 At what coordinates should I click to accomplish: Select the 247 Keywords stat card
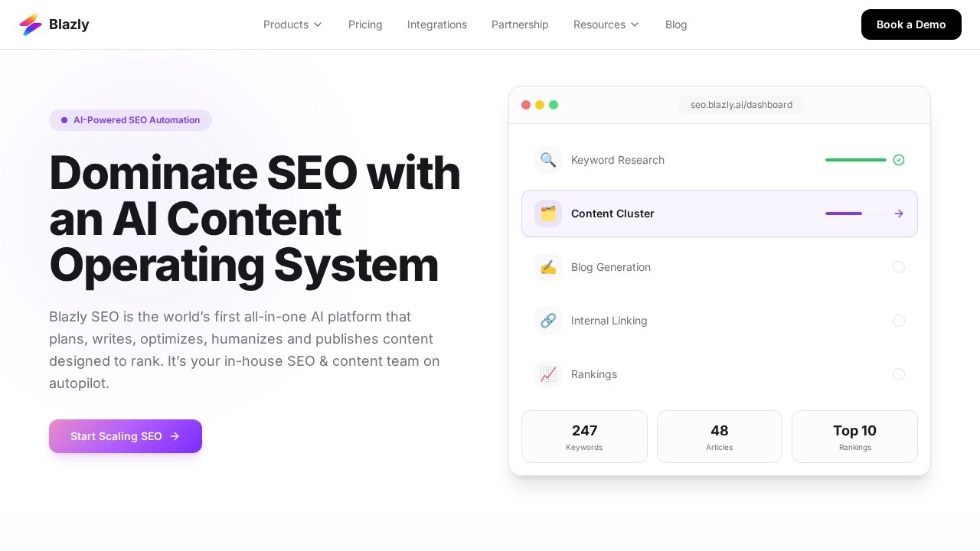584,437
